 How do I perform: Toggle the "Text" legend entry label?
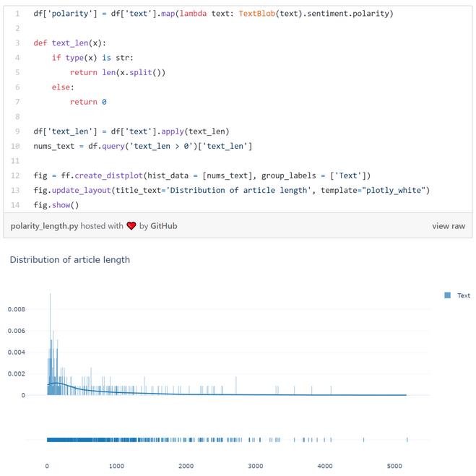point(464,295)
